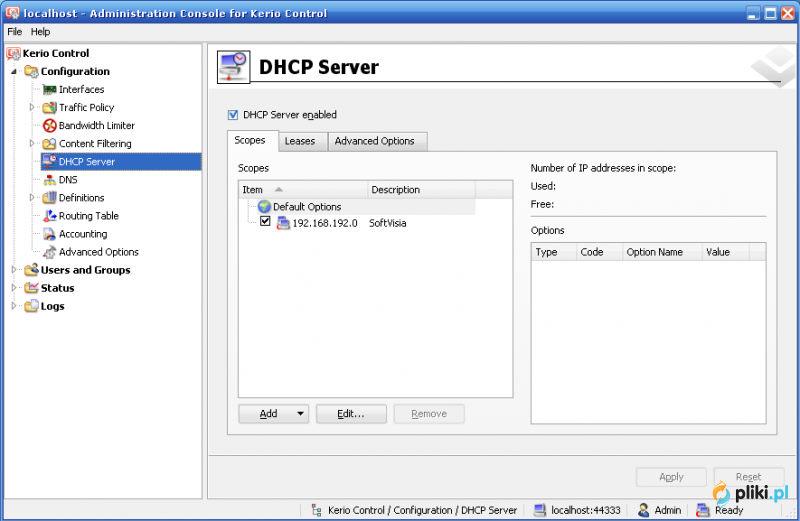This screenshot has width=800, height=521.
Task: Click the Apply button
Action: coord(671,477)
